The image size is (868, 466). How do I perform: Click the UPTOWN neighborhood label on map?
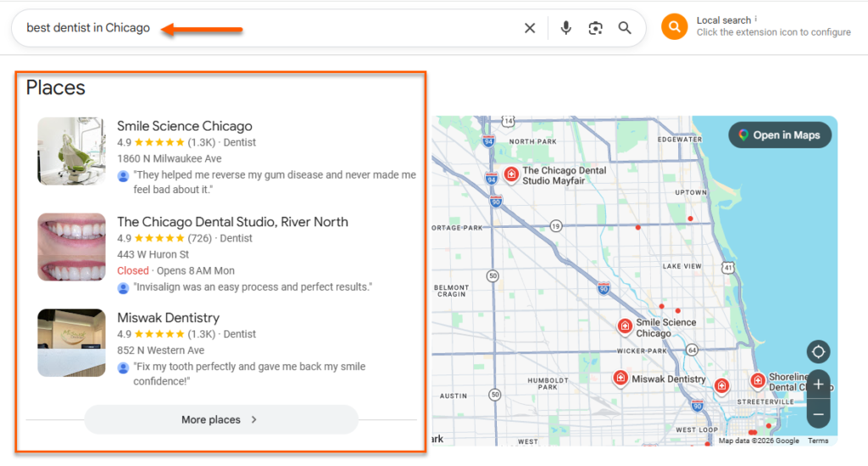coord(691,192)
